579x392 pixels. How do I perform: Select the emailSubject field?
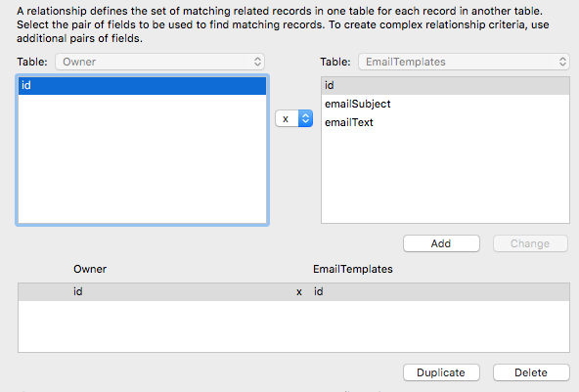357,104
